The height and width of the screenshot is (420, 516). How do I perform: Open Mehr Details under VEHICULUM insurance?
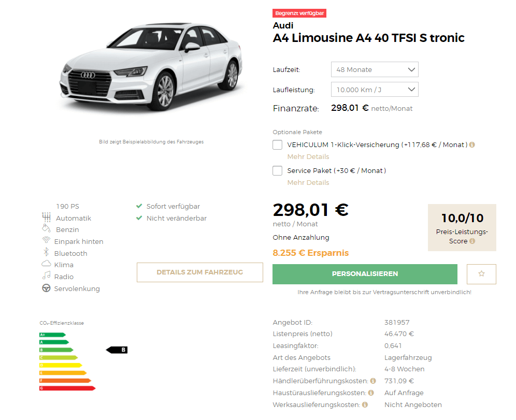pos(308,156)
